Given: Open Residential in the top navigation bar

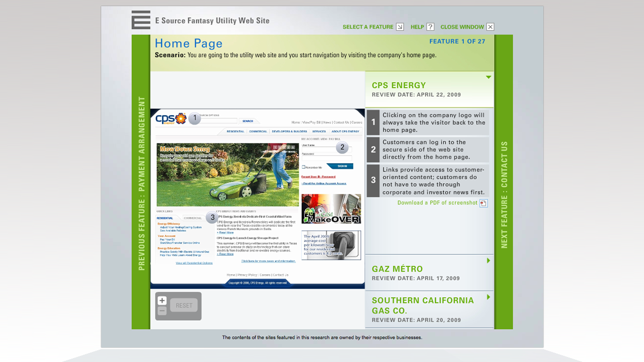Looking at the screenshot, I should pyautogui.click(x=235, y=131).
